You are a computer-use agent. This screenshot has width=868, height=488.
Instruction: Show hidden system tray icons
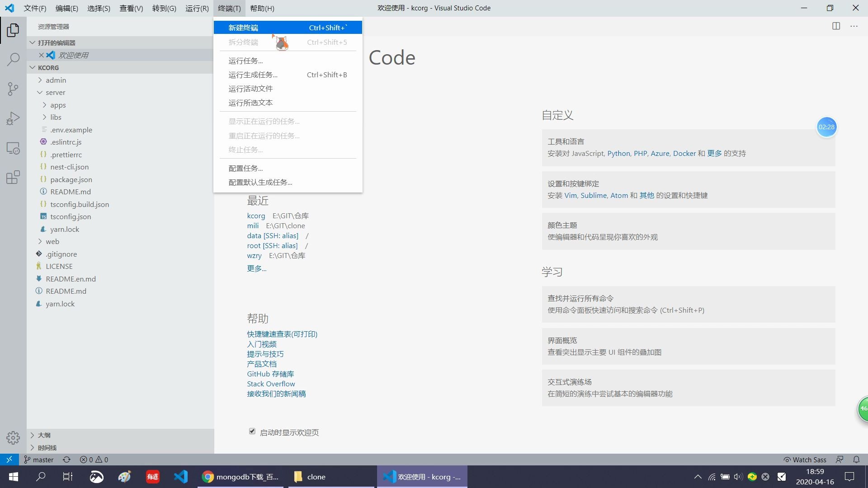pyautogui.click(x=698, y=477)
